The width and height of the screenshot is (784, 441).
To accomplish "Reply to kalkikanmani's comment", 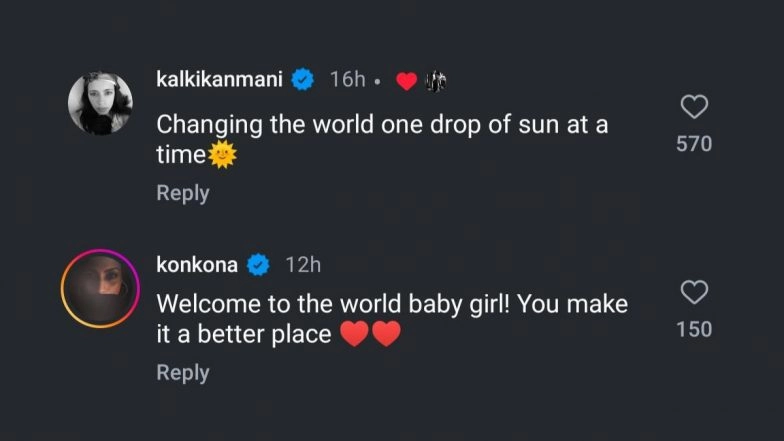I will tap(183, 193).
